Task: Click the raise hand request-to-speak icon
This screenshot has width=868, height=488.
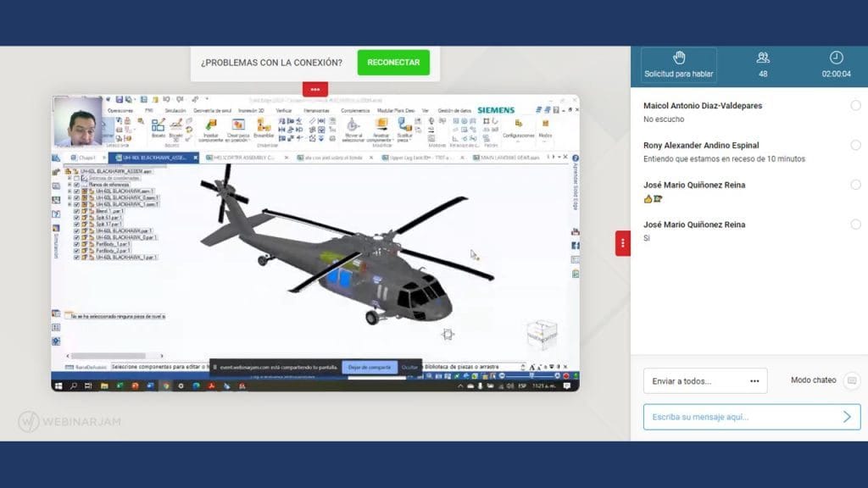Action: (678, 58)
